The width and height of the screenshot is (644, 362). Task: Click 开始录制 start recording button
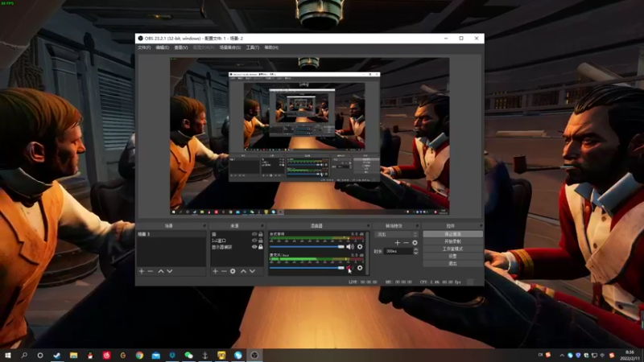452,241
